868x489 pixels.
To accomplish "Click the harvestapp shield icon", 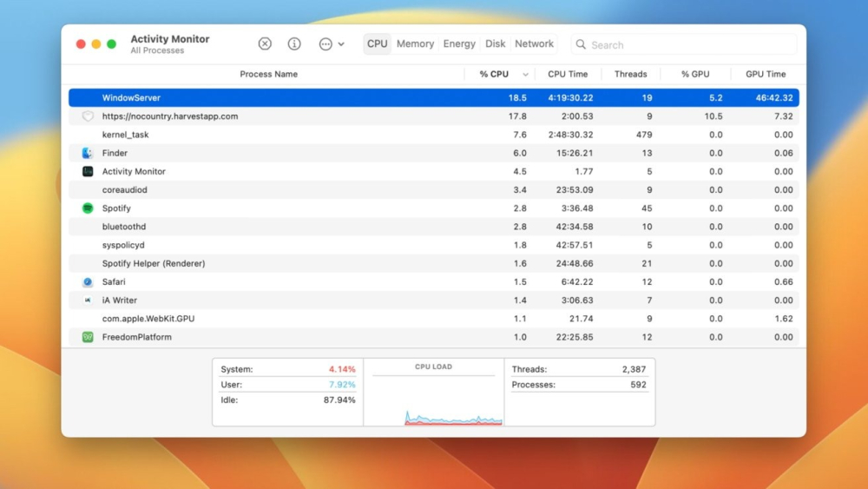I will (x=88, y=116).
